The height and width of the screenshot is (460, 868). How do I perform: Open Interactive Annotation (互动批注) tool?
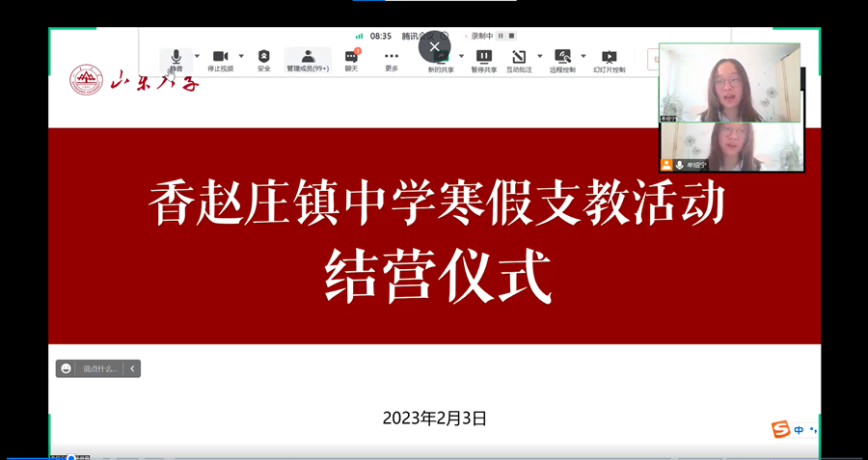point(519,58)
